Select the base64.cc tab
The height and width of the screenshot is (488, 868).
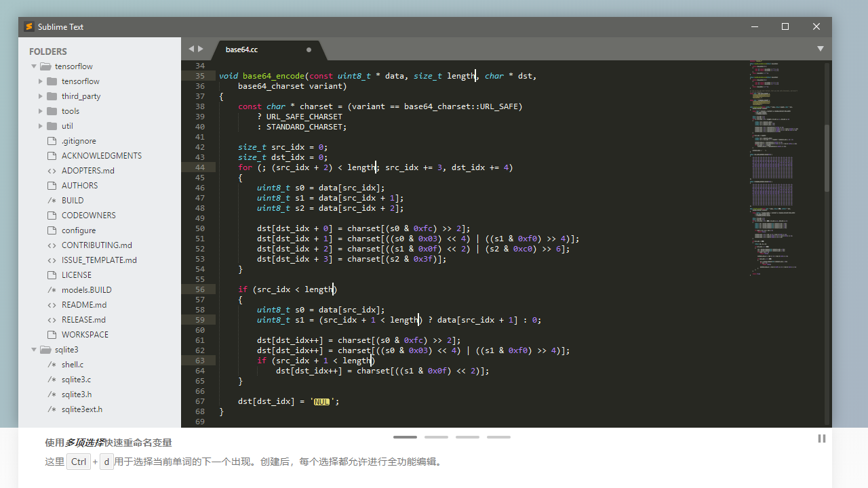242,49
